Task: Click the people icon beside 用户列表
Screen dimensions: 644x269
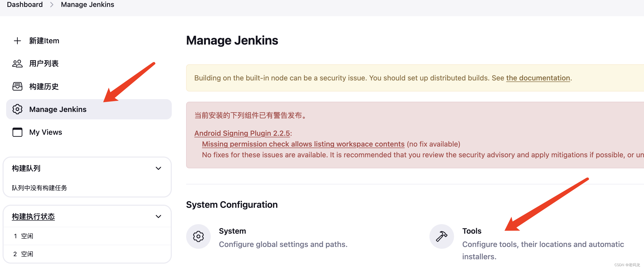Action: tap(17, 64)
